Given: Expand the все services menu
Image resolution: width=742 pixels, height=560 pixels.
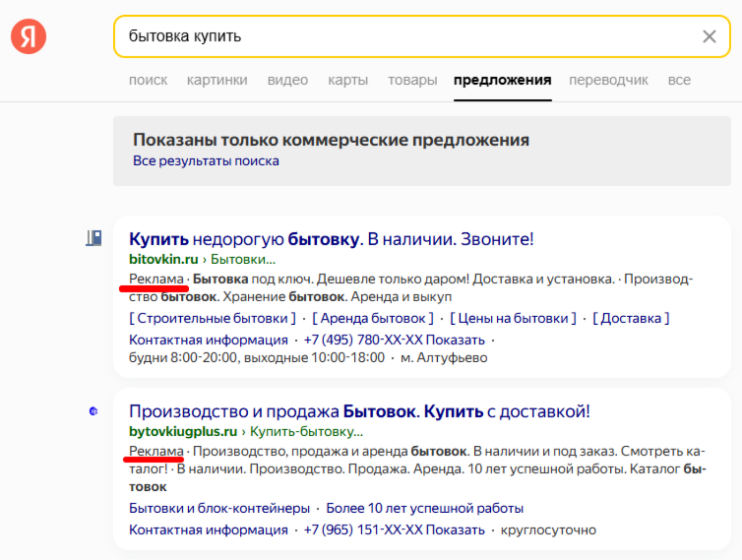Looking at the screenshot, I should click(679, 80).
